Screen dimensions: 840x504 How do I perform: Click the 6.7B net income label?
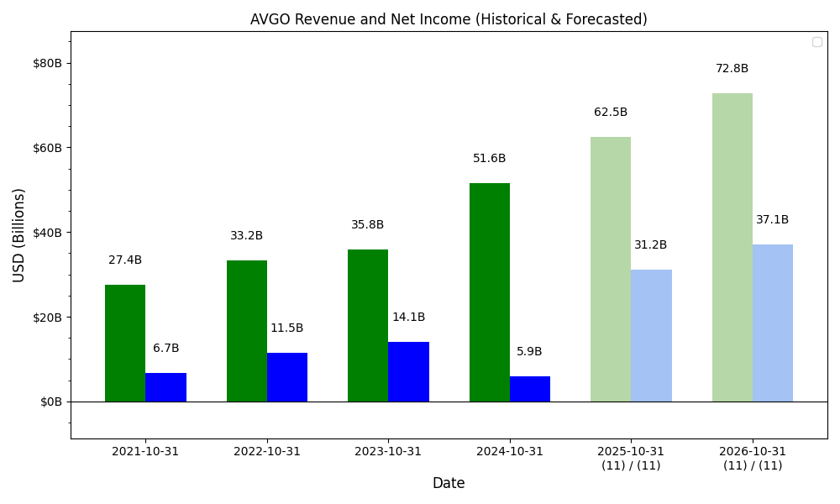[x=166, y=348]
